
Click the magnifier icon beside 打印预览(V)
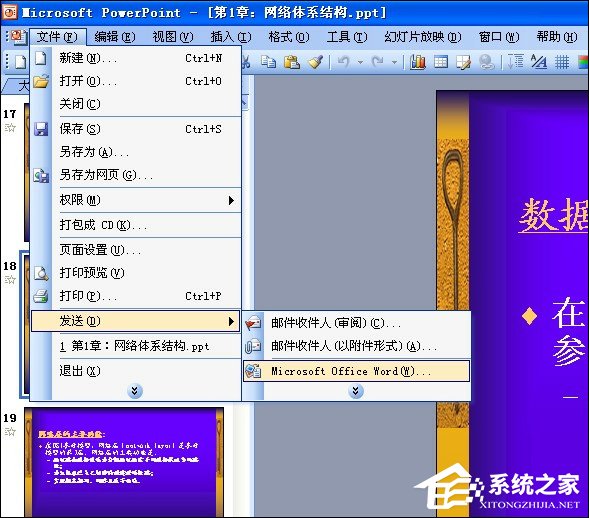(x=41, y=273)
